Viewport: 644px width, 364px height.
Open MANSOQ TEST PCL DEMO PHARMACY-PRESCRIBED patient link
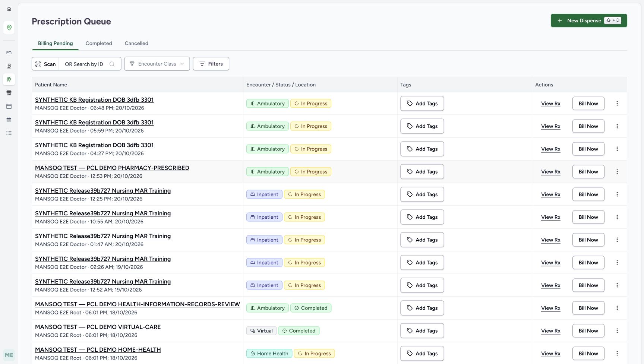[x=112, y=168]
